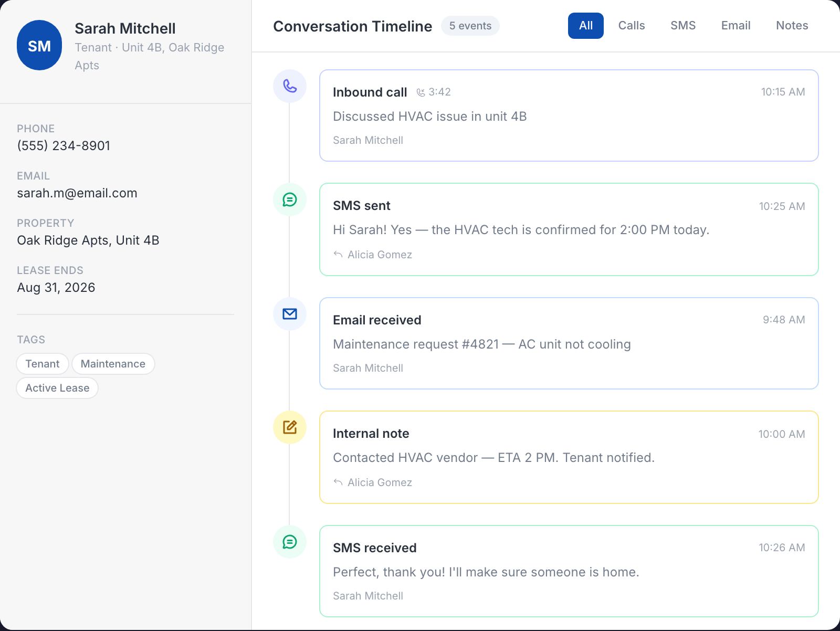Click reply arrow beside Alicia Gomez in Internal note
The width and height of the screenshot is (840, 631).
click(338, 482)
